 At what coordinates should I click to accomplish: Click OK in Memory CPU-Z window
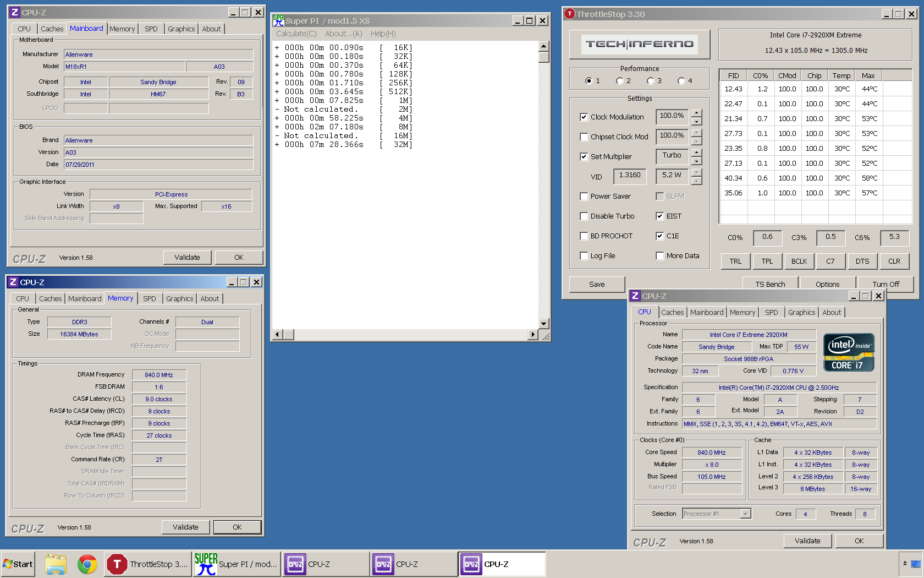[237, 527]
